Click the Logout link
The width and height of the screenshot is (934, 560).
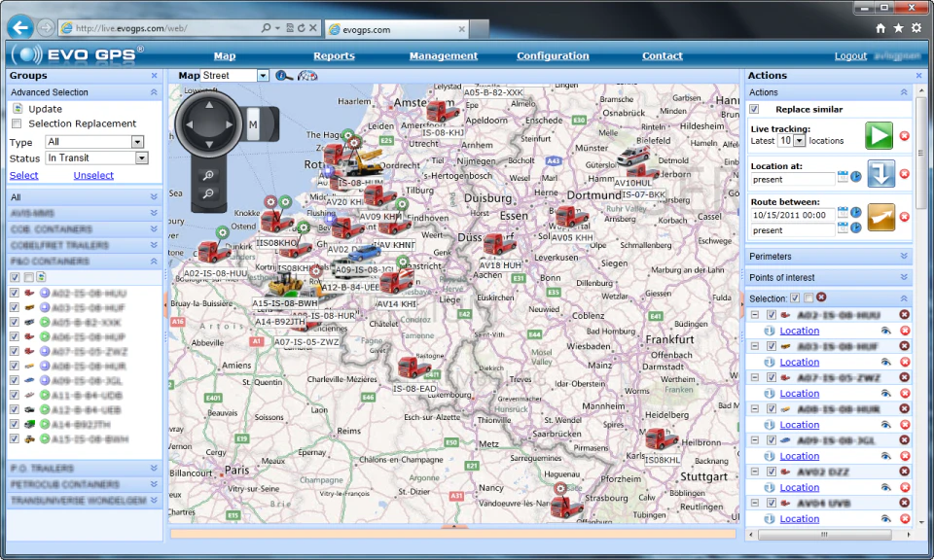click(850, 55)
